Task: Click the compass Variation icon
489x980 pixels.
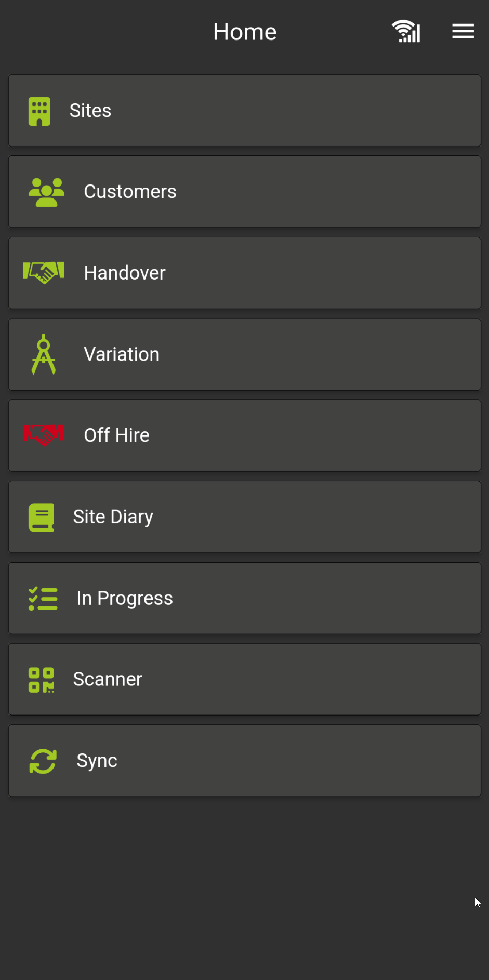Action: 44,354
